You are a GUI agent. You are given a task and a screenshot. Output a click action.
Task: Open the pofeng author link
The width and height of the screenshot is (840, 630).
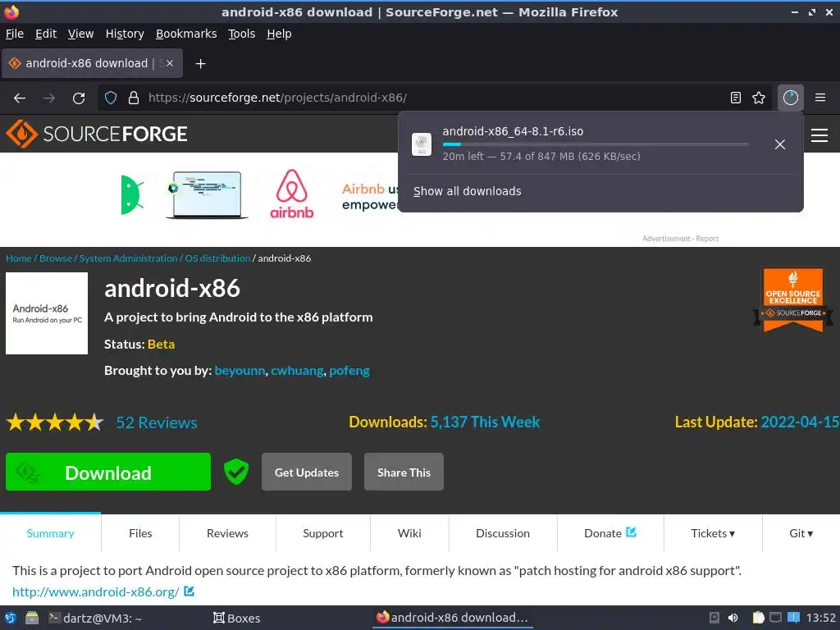[x=349, y=371]
